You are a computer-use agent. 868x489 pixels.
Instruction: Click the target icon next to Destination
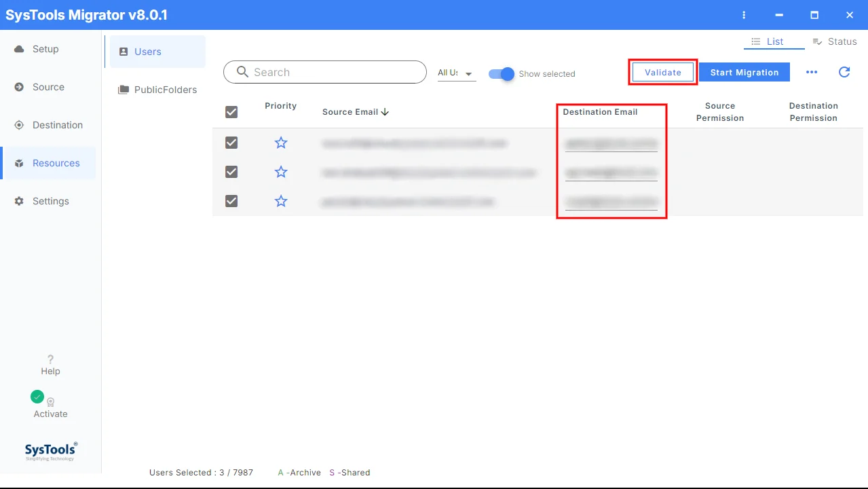pos(19,125)
